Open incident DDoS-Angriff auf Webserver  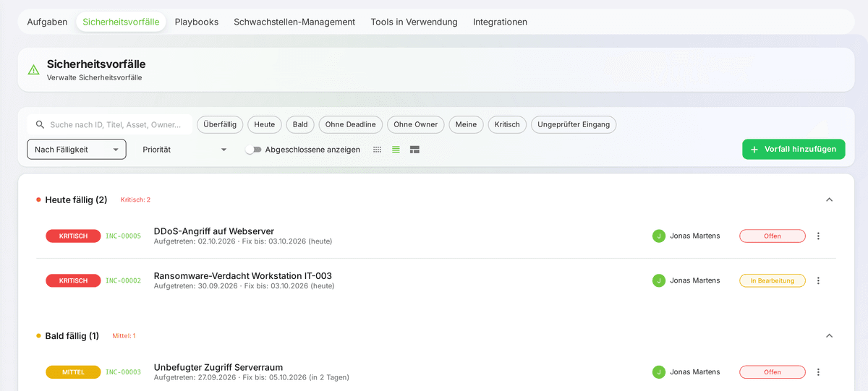point(214,231)
